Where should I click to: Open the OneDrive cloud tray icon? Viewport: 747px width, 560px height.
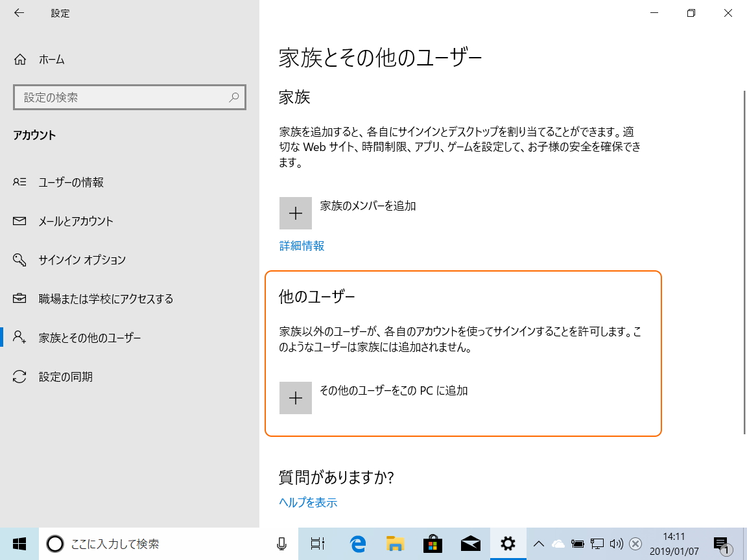pos(558,544)
